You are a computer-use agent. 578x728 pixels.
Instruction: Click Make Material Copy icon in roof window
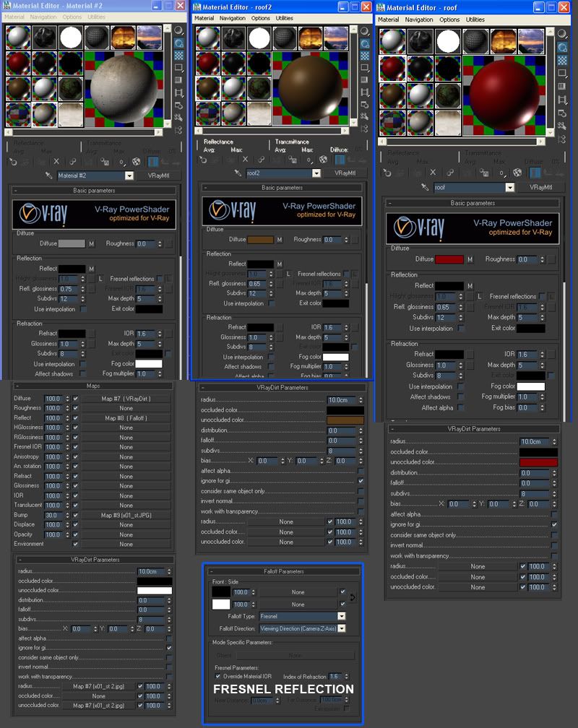450,173
